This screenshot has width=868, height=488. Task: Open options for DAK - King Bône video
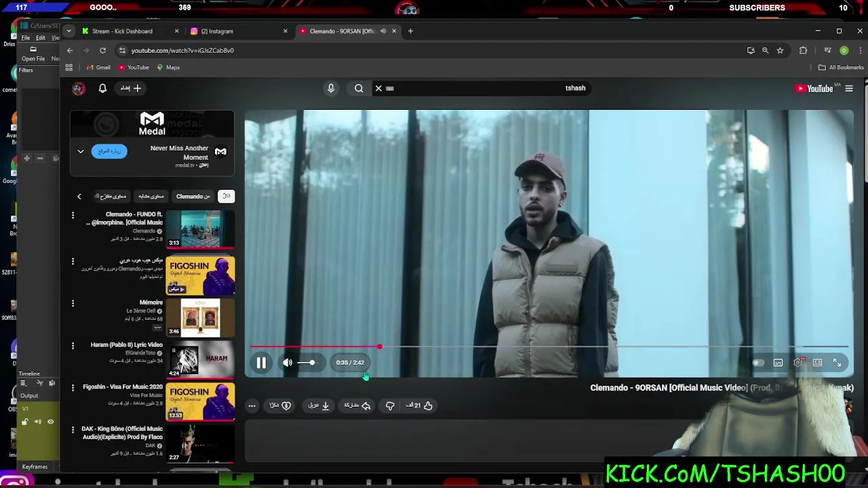click(x=73, y=430)
